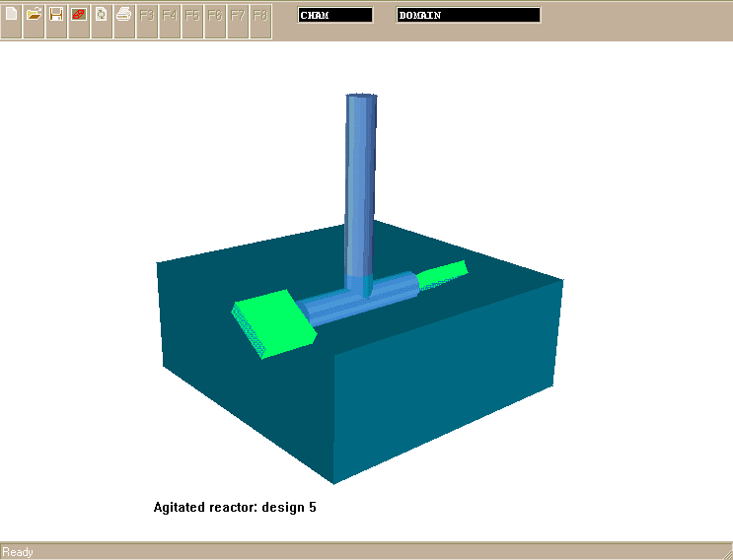Click the CHAM field in toolbar

coord(335,15)
